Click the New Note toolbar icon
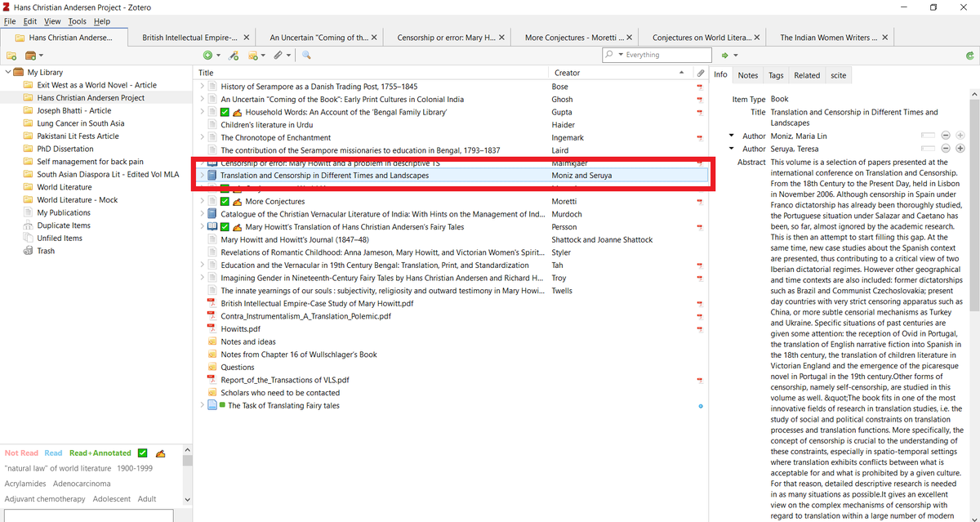This screenshot has height=522, width=980. [252, 56]
